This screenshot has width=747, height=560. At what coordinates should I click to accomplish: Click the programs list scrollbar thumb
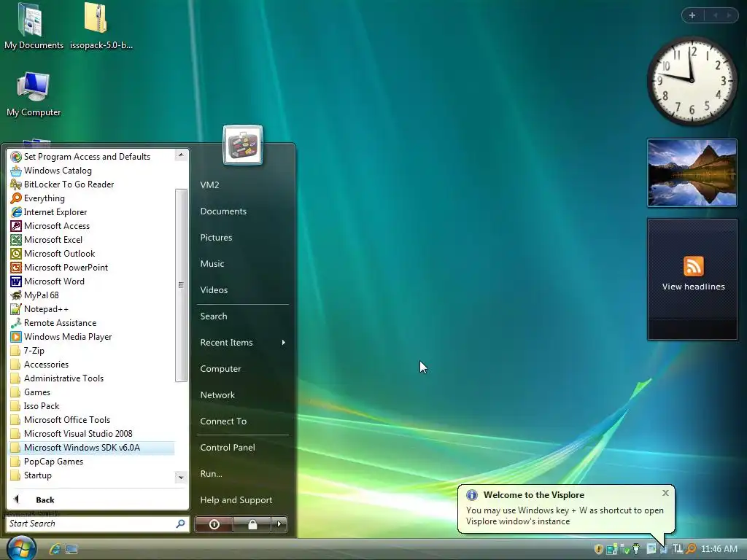click(x=181, y=285)
